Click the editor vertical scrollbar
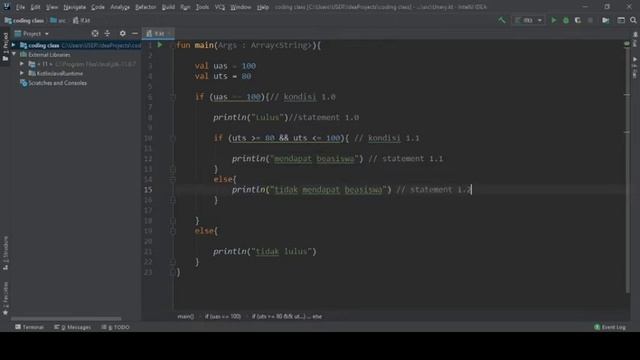The width and height of the screenshot is (640, 360). pos(627,167)
